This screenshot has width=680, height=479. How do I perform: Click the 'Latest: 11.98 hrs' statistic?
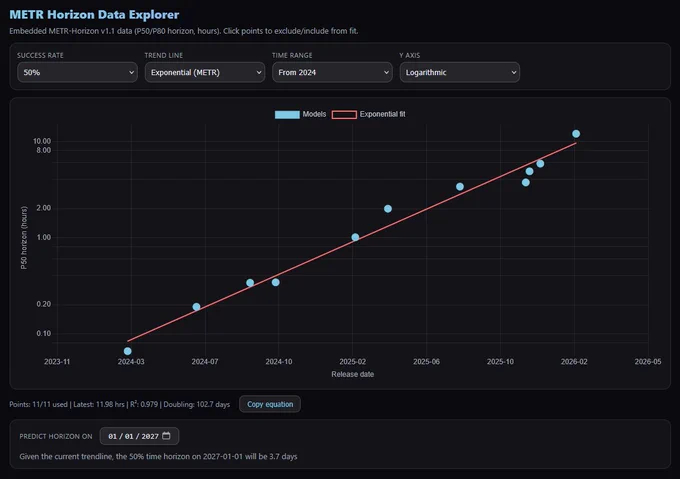coord(99,404)
